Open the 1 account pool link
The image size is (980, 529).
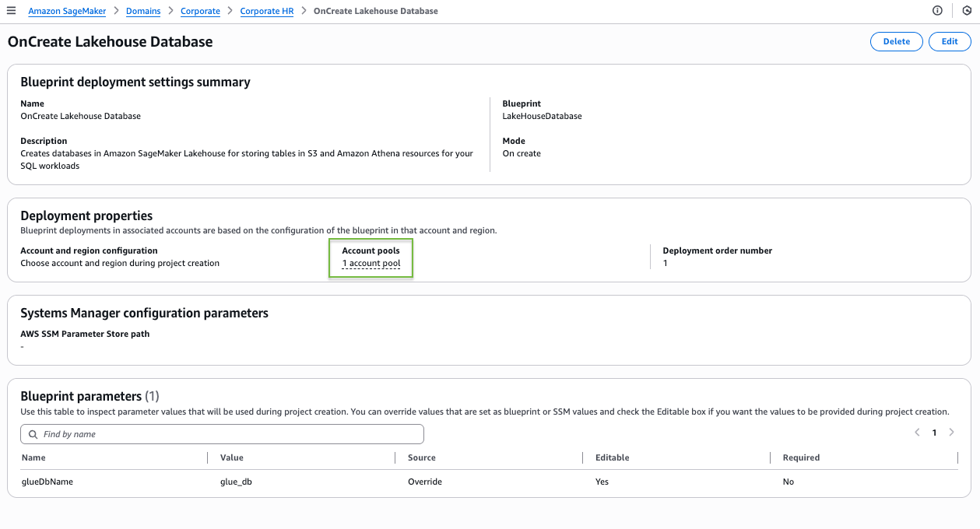point(371,264)
